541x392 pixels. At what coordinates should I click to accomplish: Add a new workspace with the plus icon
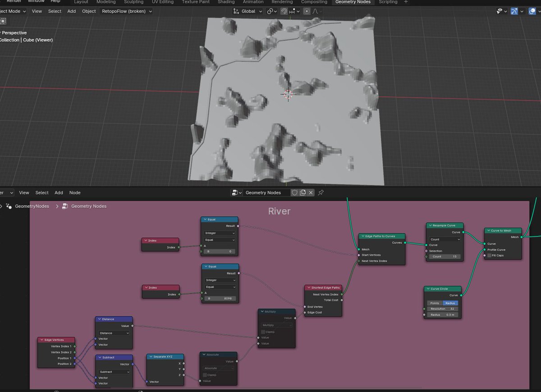tap(406, 2)
